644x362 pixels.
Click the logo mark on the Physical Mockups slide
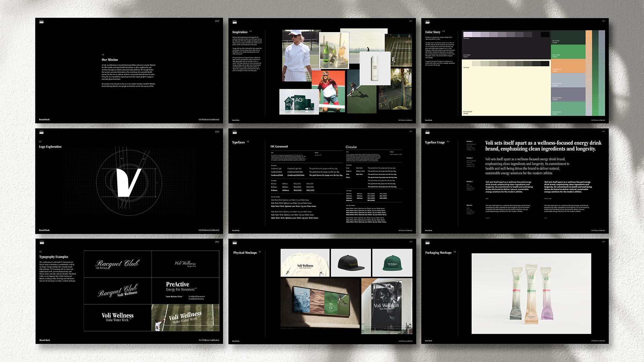(234, 243)
